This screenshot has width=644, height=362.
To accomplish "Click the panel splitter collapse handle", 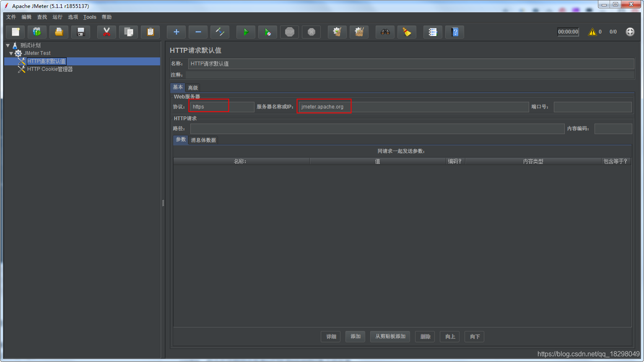I will click(163, 203).
